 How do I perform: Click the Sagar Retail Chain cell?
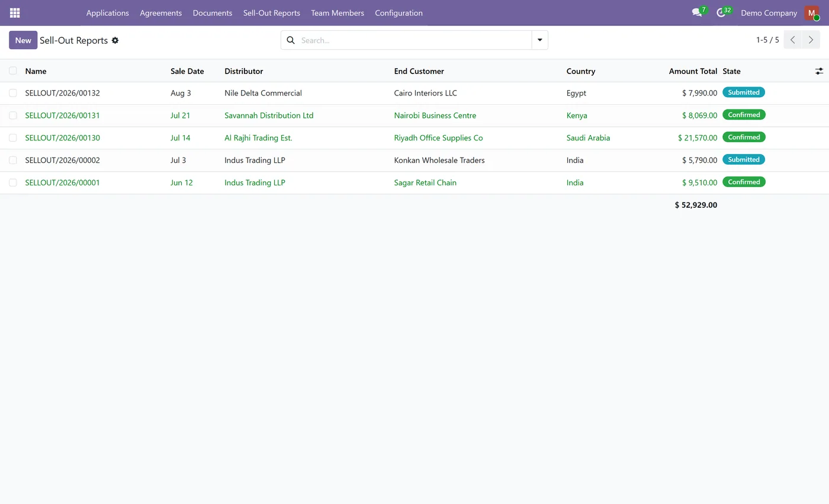tap(425, 183)
